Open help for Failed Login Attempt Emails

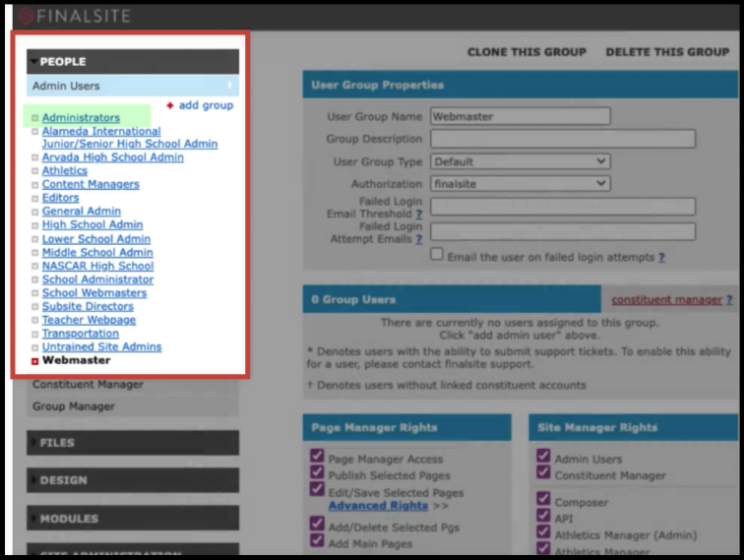pos(418,239)
